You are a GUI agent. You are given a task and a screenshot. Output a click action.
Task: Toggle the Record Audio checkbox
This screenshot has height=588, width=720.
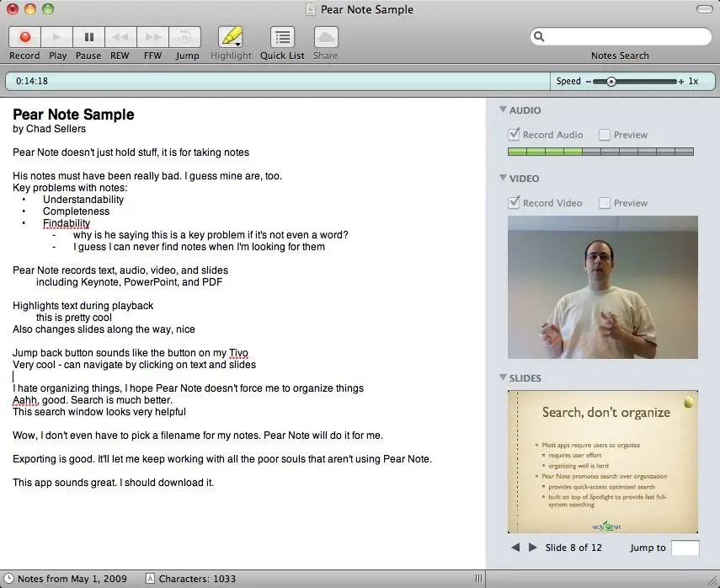click(x=514, y=135)
